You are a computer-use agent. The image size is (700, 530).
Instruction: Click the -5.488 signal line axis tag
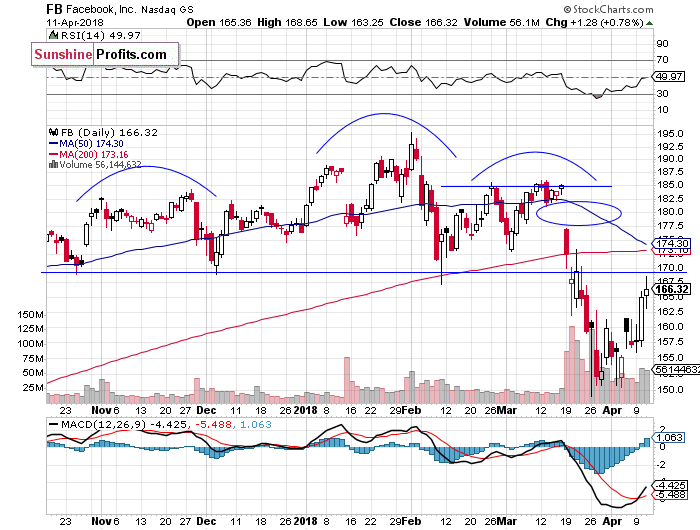[670, 495]
